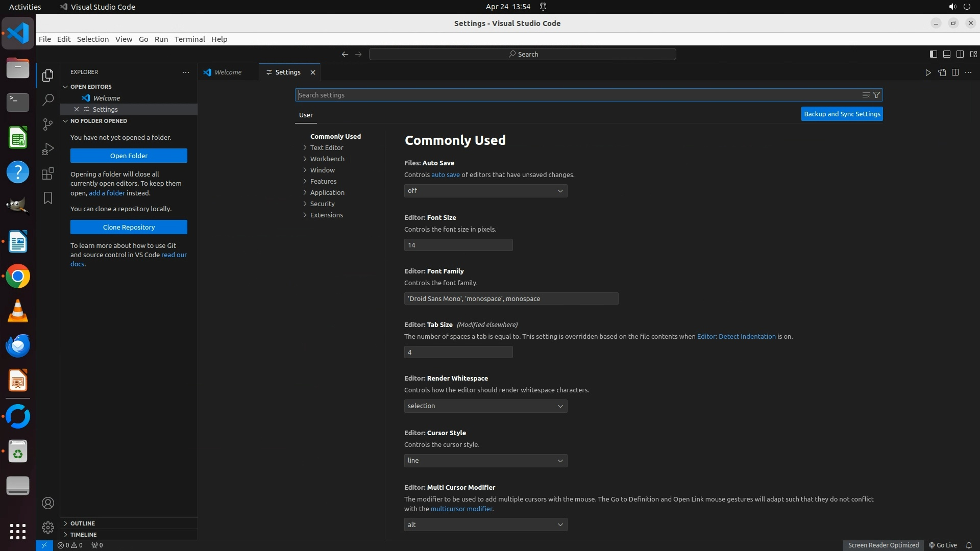Toggle Primary Side Bar layout icon
This screenshot has width=980, height=551.
[933, 54]
